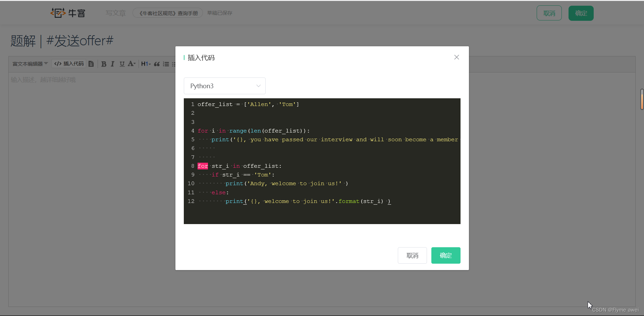
Task: Click the 草稿已保存 status text
Action: point(220,13)
